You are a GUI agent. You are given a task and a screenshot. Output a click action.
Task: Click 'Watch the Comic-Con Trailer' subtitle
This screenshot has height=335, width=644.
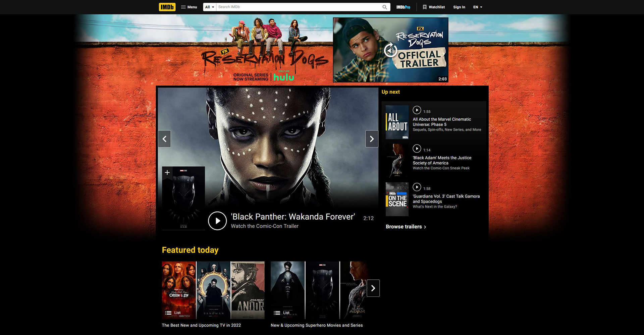[x=265, y=226]
